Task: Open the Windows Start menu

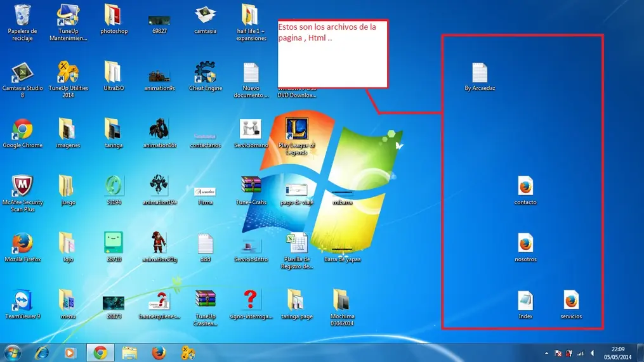Action: click(x=12, y=353)
